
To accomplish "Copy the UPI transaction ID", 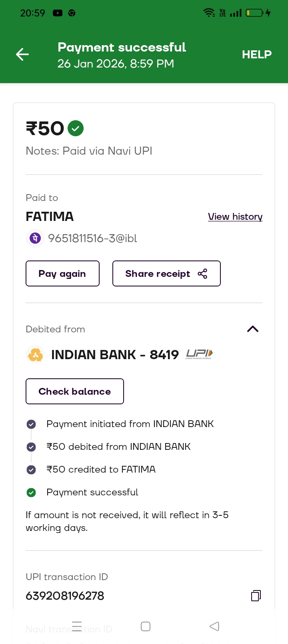I will click(x=256, y=596).
